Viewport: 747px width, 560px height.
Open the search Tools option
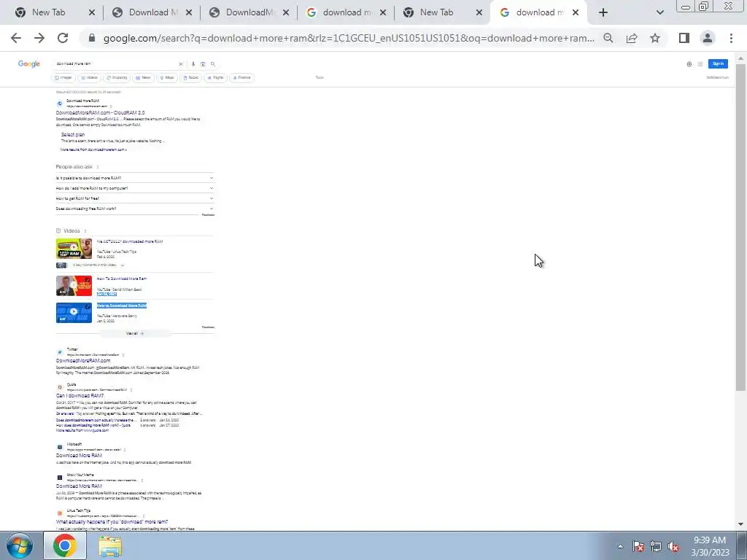[x=320, y=77]
